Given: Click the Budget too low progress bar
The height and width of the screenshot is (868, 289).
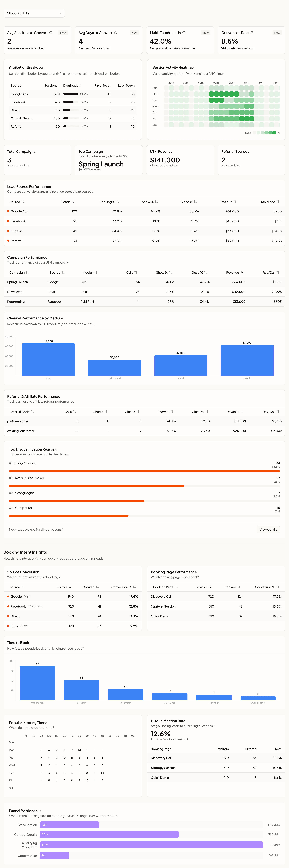Looking at the screenshot, I should (144, 471).
